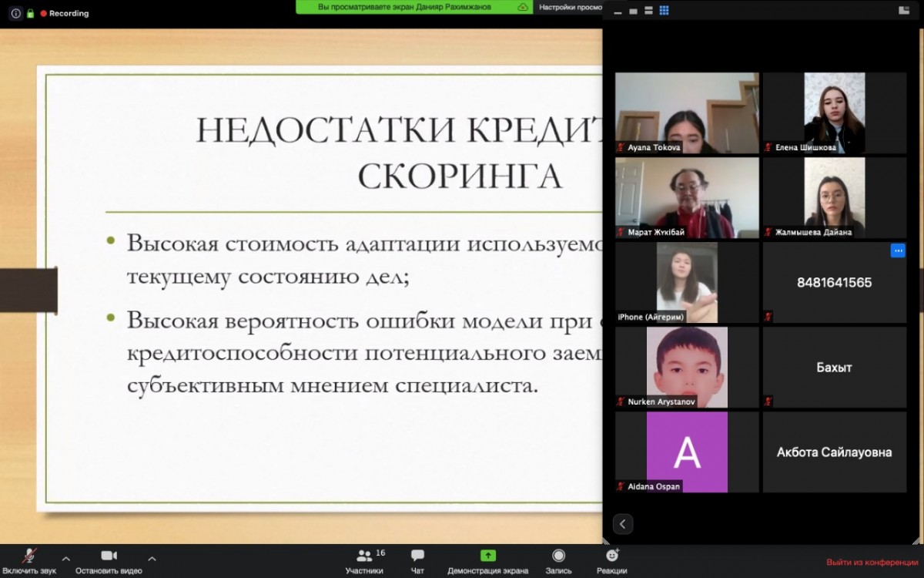Image resolution: width=924 pixels, height=578 pixels.
Task: Click the green encryption lock icon
Action: click(31, 13)
